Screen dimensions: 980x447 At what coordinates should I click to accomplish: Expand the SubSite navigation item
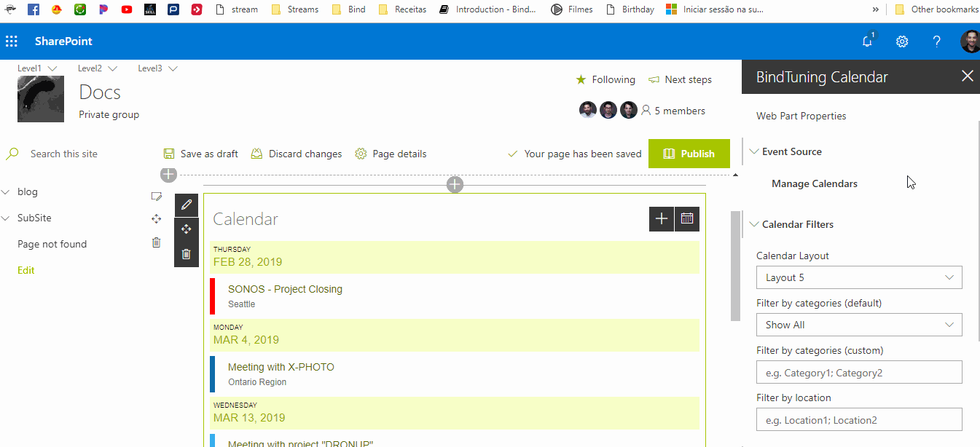[6, 218]
